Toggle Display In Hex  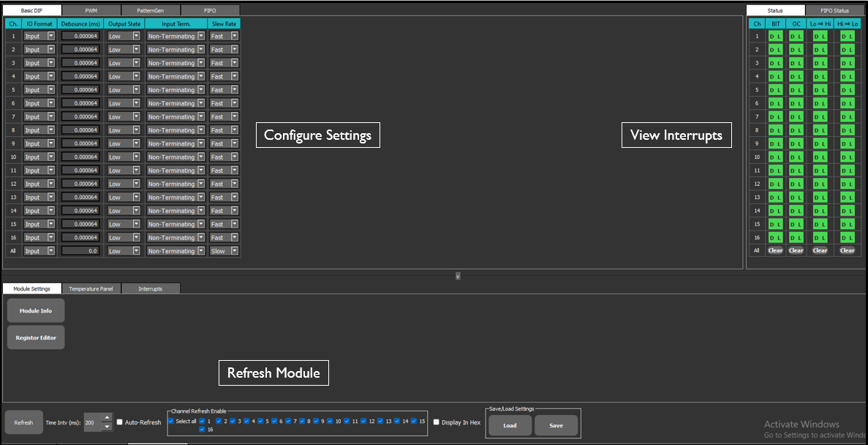click(437, 422)
